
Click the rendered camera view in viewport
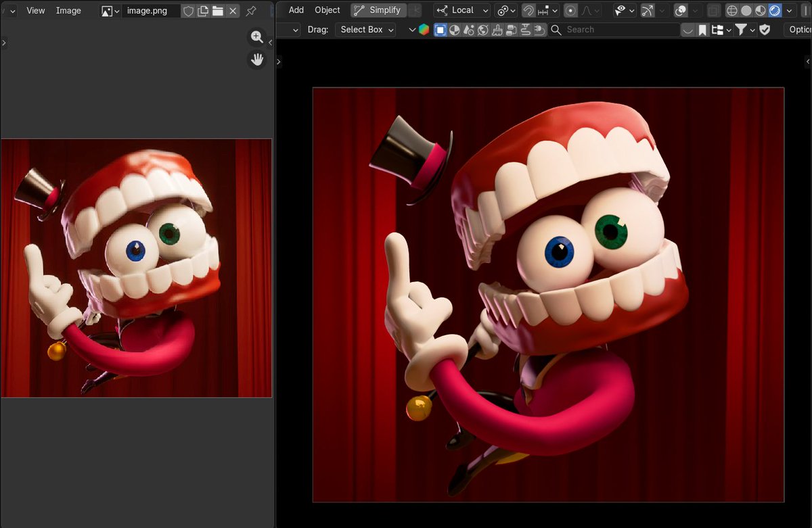(x=548, y=295)
